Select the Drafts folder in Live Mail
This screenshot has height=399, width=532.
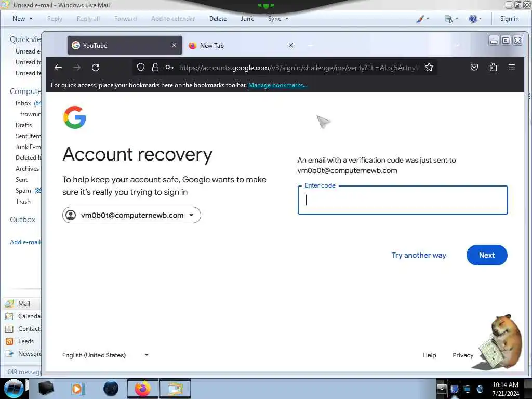click(x=23, y=125)
